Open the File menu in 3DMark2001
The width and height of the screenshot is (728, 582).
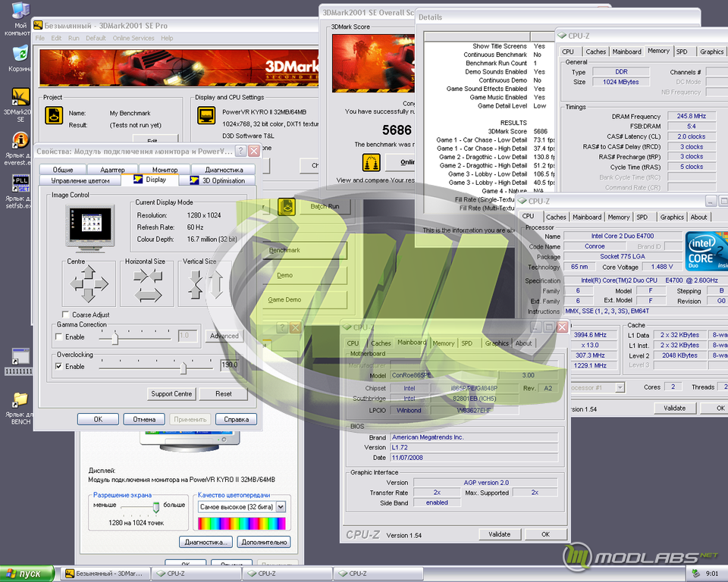[40, 38]
